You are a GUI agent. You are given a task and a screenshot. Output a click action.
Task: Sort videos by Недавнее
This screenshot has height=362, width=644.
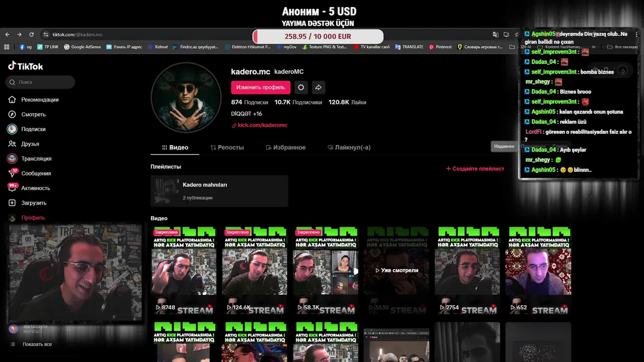click(504, 146)
